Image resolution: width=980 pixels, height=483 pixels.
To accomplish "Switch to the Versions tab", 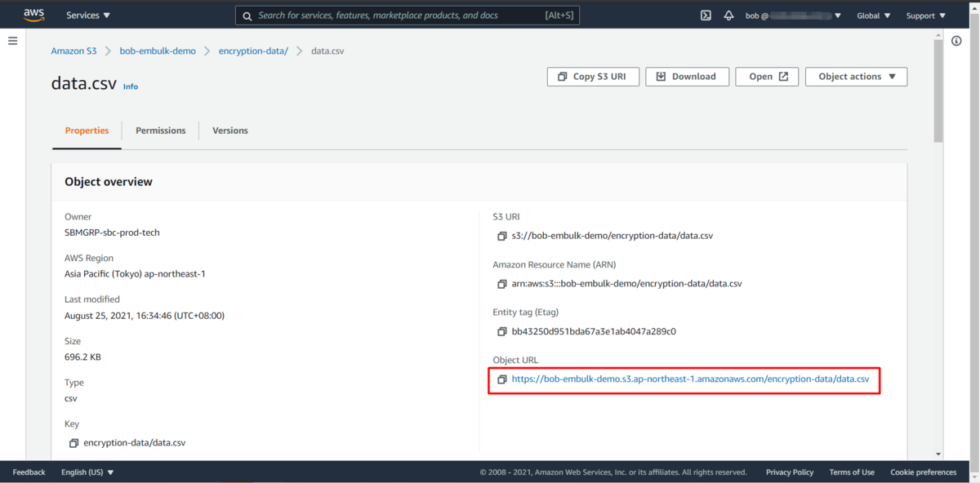I will pos(230,131).
